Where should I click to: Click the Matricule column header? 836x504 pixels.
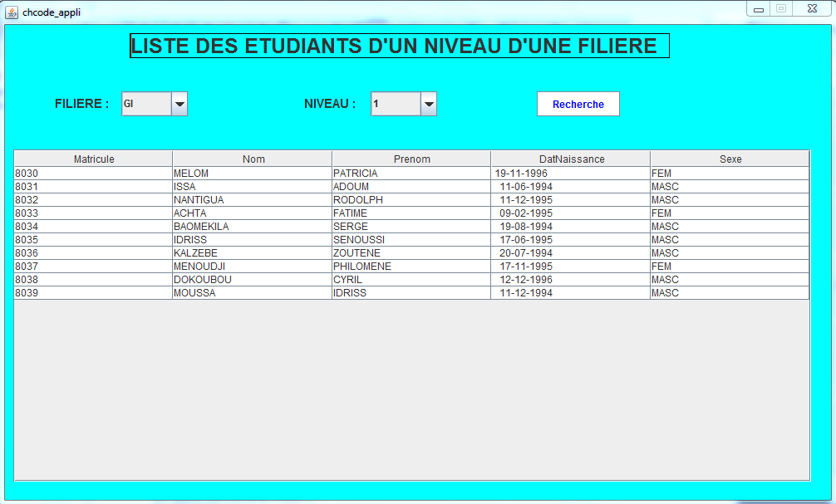click(x=93, y=159)
